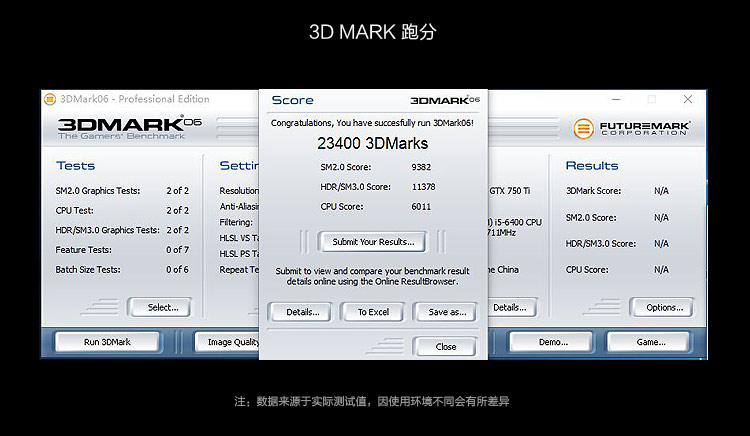The height and width of the screenshot is (436, 750).
Task: Click HDR/SM3.0 Score value 11378
Action: 423,186
